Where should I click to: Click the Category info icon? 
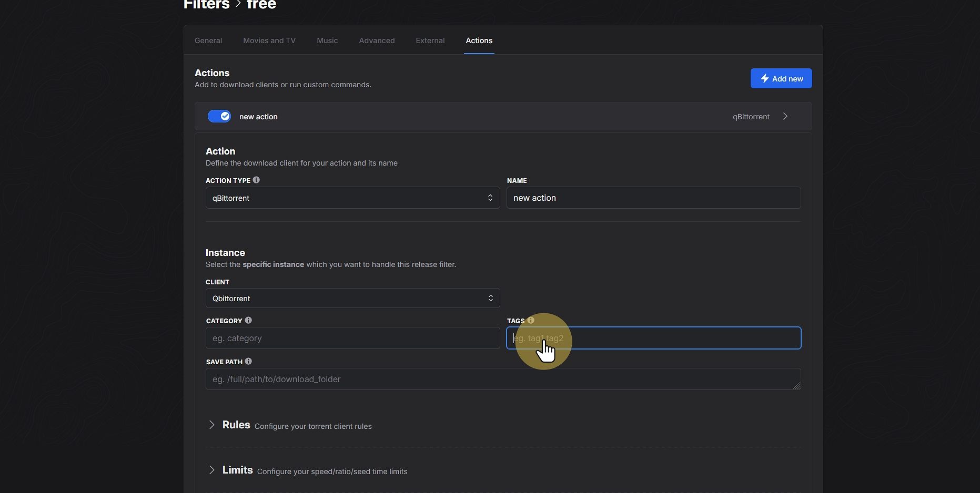click(x=248, y=320)
